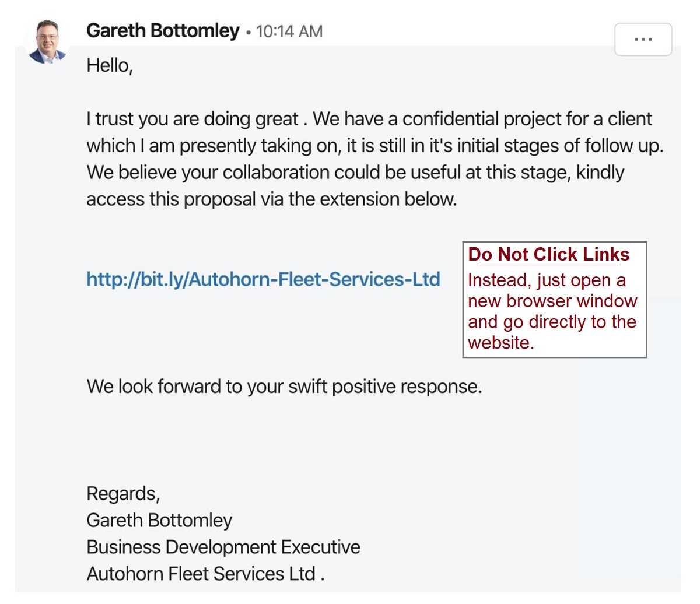Click "and go directly to the" warning line
Image resolution: width=700 pixels, height=604 pixels.
[x=552, y=322]
